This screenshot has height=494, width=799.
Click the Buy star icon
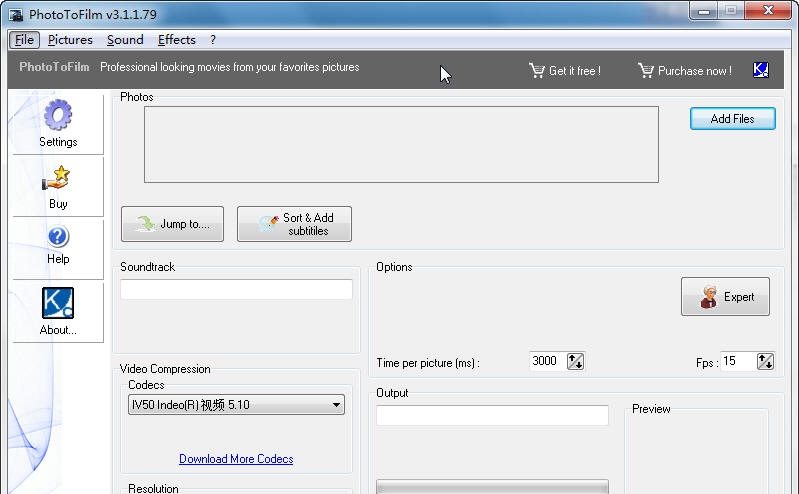tap(56, 178)
